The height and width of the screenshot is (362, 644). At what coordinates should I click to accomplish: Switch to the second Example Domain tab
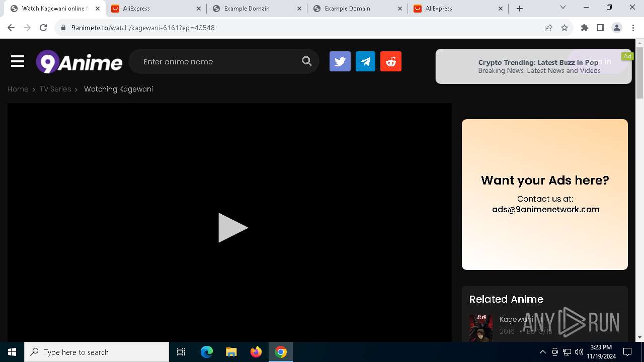[357, 9]
